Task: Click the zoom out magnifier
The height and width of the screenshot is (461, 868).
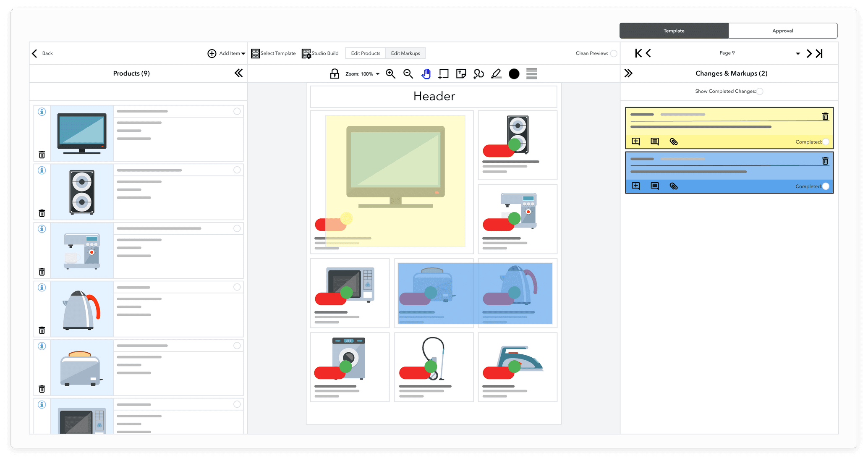Action: point(408,74)
